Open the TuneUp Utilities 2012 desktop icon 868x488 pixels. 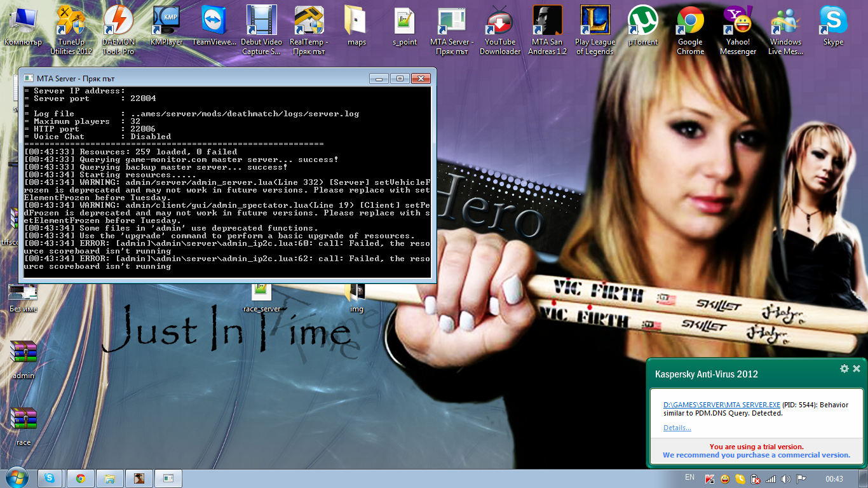tap(71, 22)
